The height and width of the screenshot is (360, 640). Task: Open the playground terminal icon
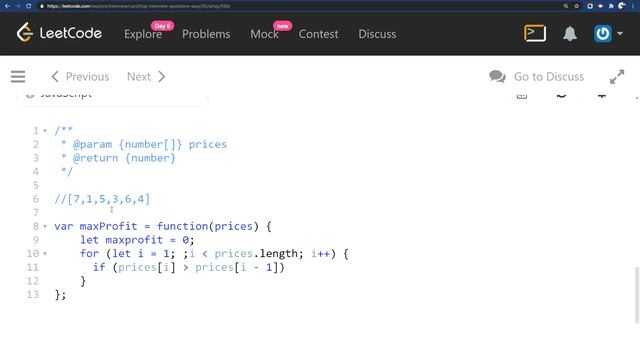tap(535, 33)
